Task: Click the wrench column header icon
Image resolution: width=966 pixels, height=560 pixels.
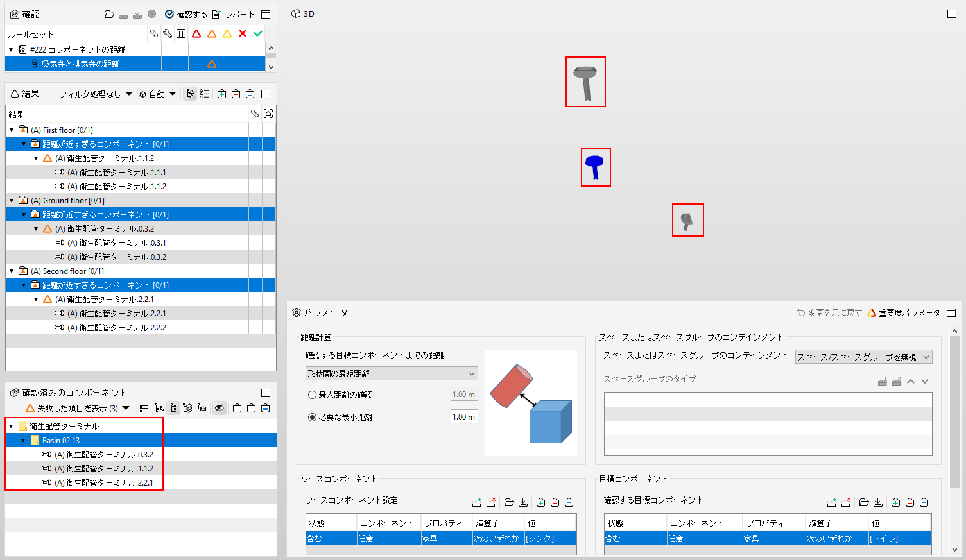Action: (x=168, y=33)
